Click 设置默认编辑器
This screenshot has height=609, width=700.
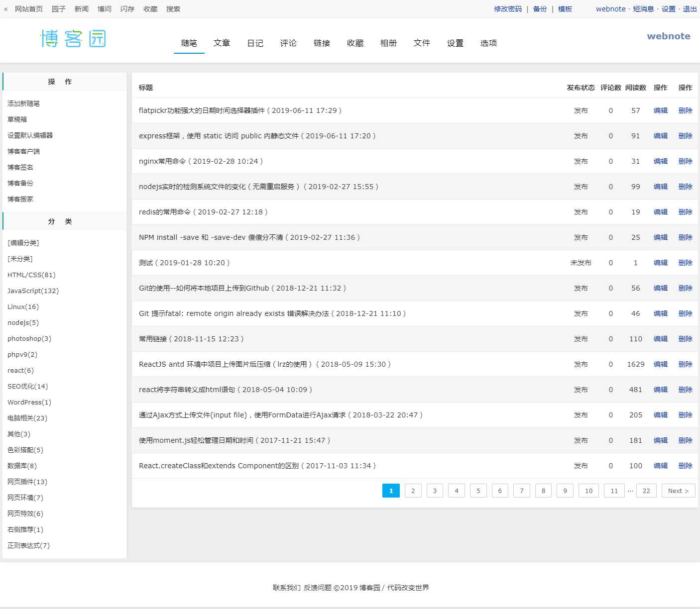[30, 135]
